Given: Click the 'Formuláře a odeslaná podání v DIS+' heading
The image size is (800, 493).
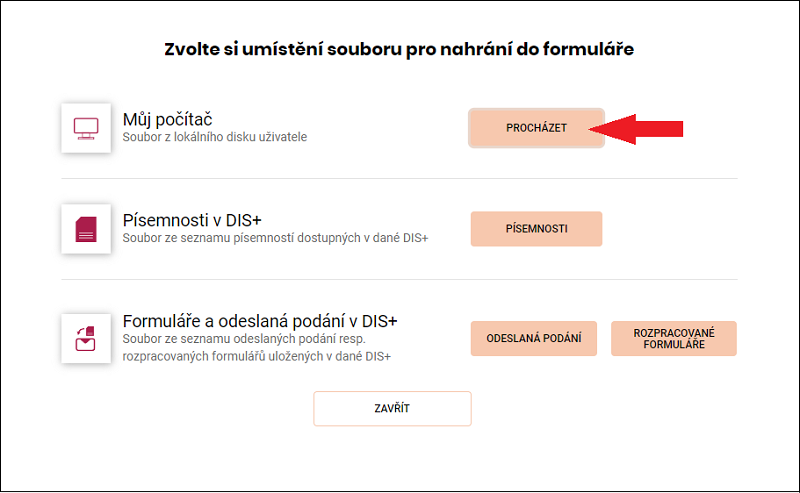Looking at the screenshot, I should click(x=260, y=321).
